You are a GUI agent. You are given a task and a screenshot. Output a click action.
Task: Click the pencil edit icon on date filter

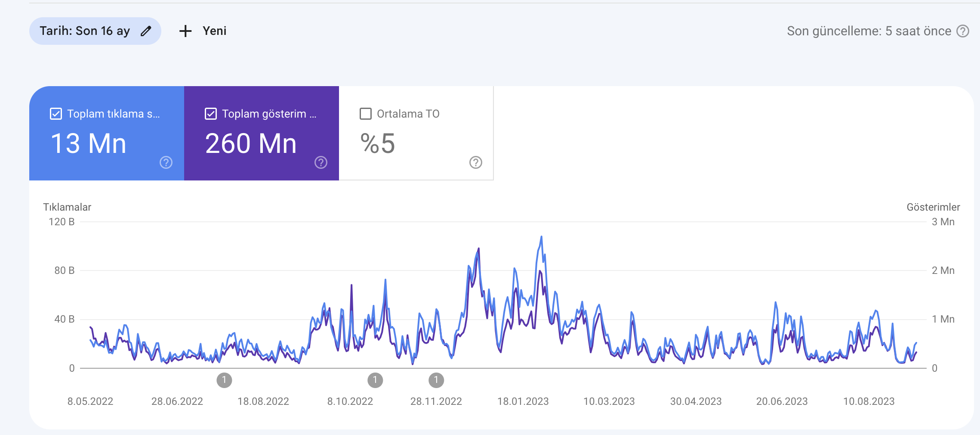[146, 31]
